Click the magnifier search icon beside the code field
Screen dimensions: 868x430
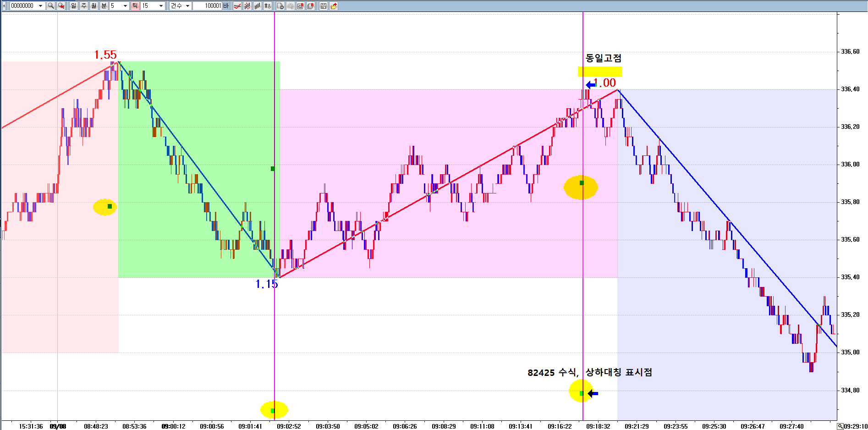(51, 6)
